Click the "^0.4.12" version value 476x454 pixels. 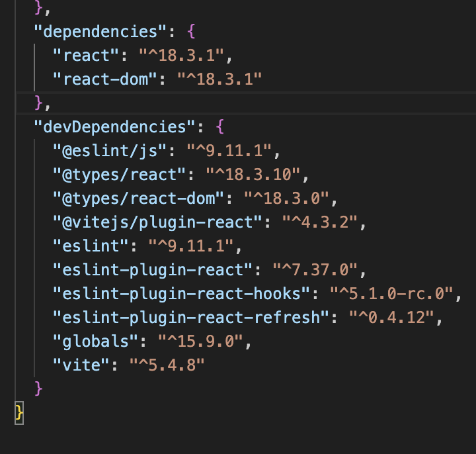tap(391, 317)
